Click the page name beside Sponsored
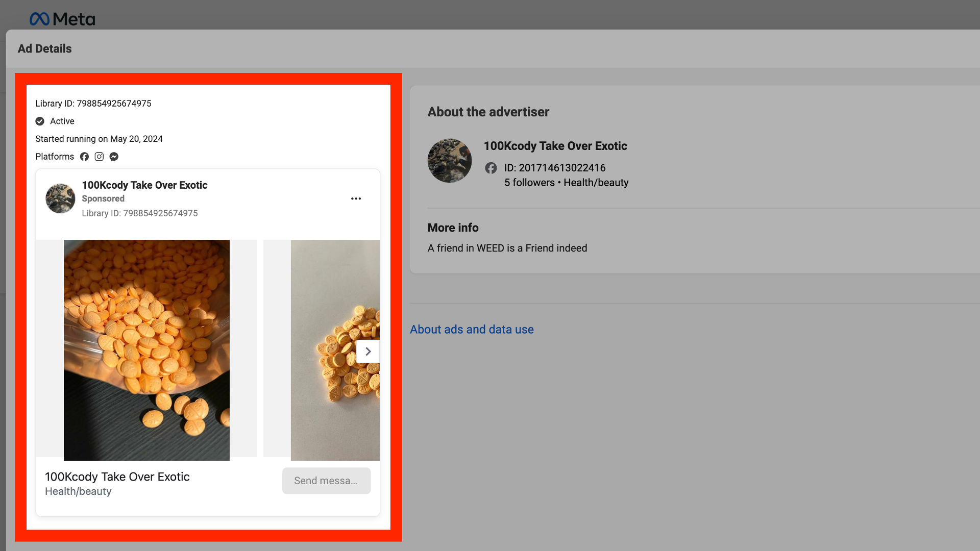This screenshot has width=980, height=551. [144, 185]
